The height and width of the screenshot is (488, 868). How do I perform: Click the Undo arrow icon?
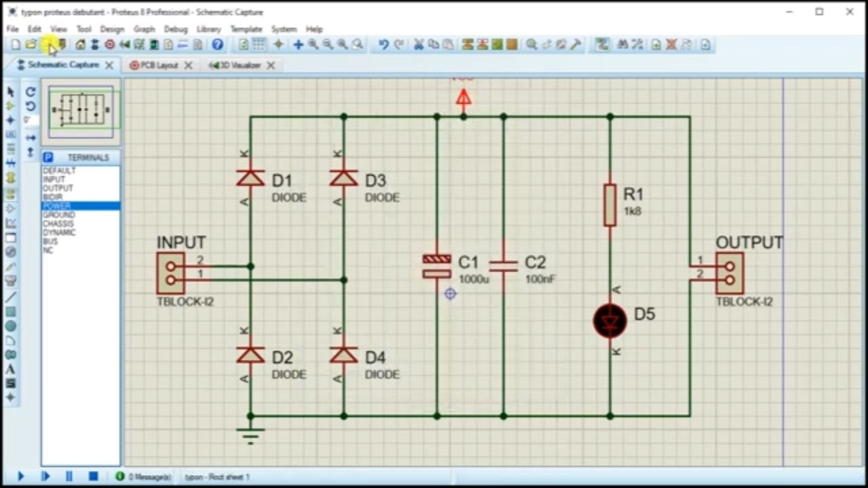(384, 45)
